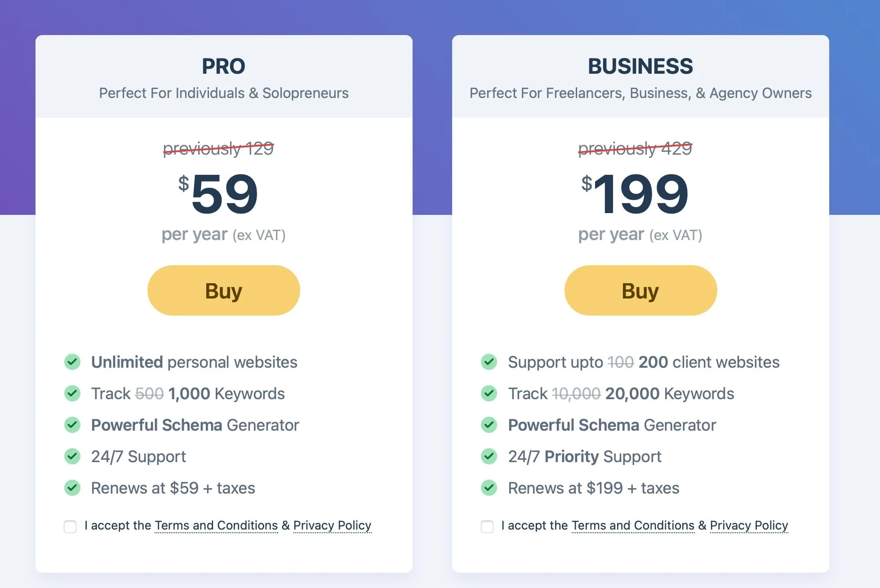Click the BUSINESS plan Buy button

coord(640,290)
